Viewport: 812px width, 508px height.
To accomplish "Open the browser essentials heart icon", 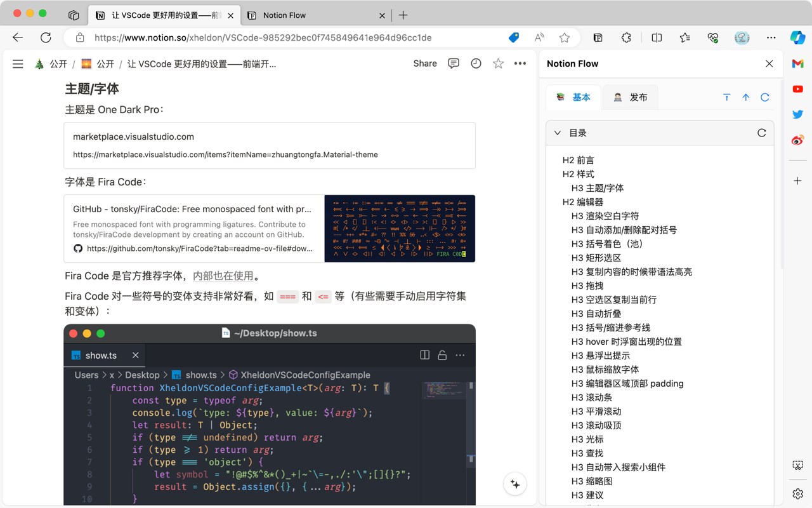I will [x=713, y=37].
